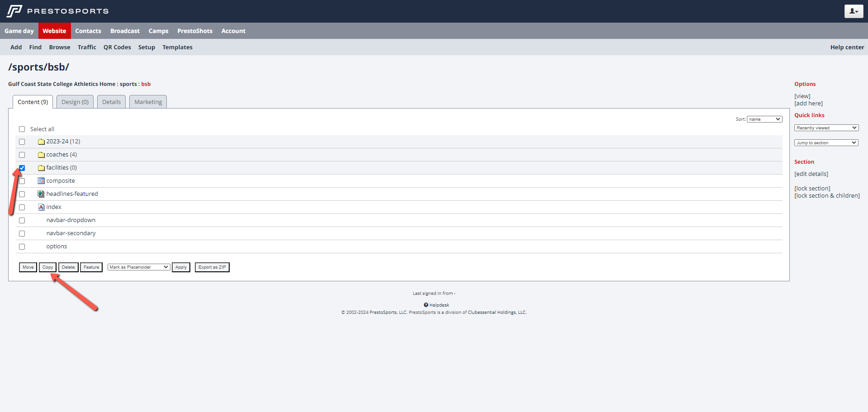Image resolution: width=868 pixels, height=412 pixels.
Task: Click [lock section & children] link
Action: click(x=827, y=196)
